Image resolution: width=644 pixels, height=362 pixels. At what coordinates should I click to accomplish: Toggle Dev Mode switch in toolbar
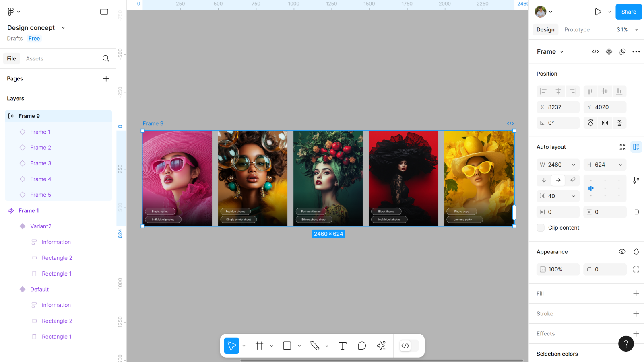(x=409, y=346)
